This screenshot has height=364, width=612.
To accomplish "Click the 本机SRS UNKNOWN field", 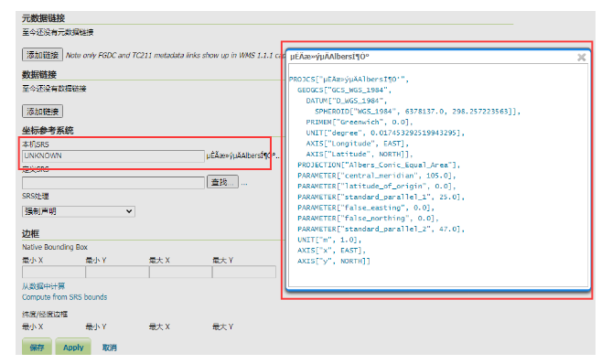I will [113, 156].
